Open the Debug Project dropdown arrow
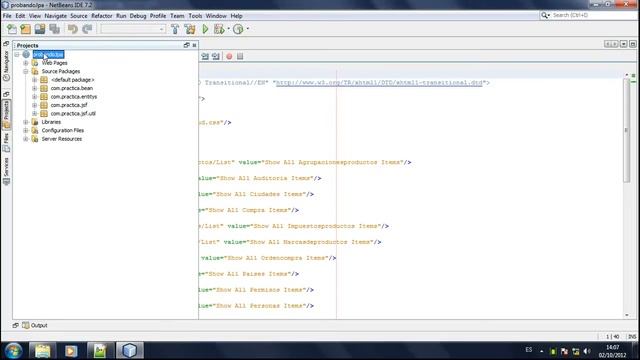This screenshot has height=360, width=640. (229, 29)
